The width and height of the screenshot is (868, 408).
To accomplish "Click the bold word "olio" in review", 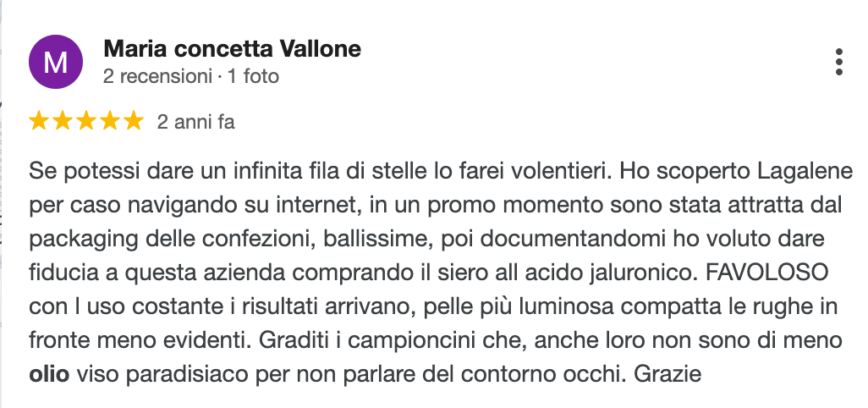I will (50, 372).
